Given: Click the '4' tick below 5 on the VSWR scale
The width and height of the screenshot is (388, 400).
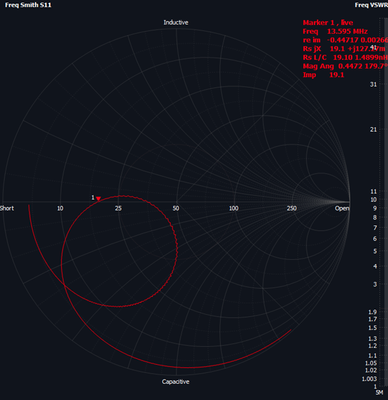Looking at the screenshot, I should click(375, 266).
